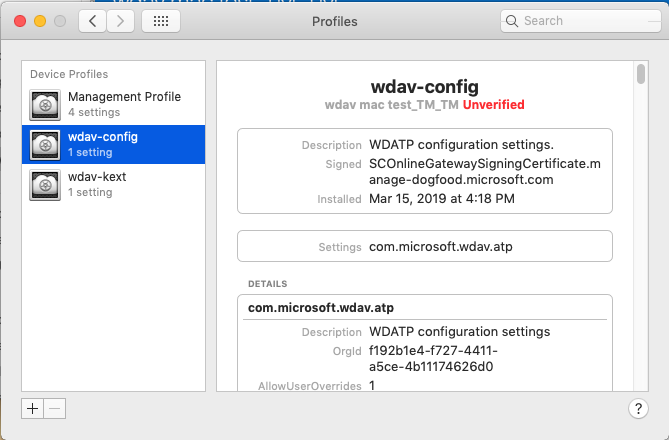Click the wdav-kext profile icon
The height and width of the screenshot is (440, 669).
[x=45, y=185]
